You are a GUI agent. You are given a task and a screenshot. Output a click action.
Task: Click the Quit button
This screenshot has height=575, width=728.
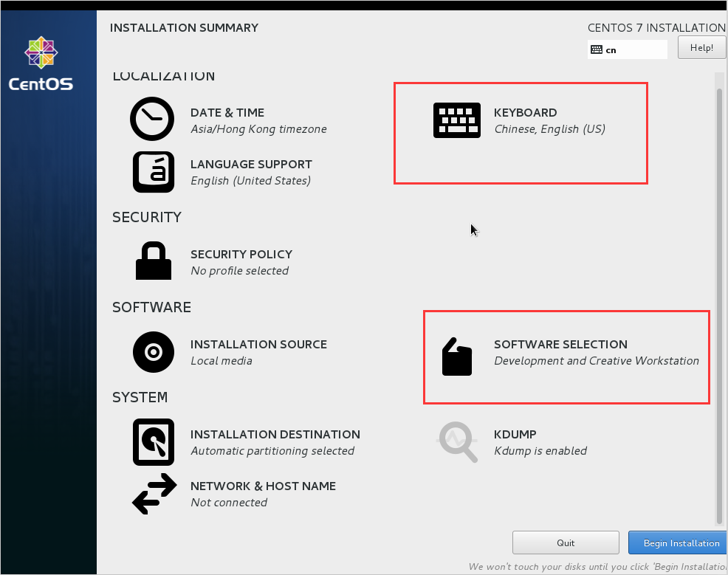(566, 543)
